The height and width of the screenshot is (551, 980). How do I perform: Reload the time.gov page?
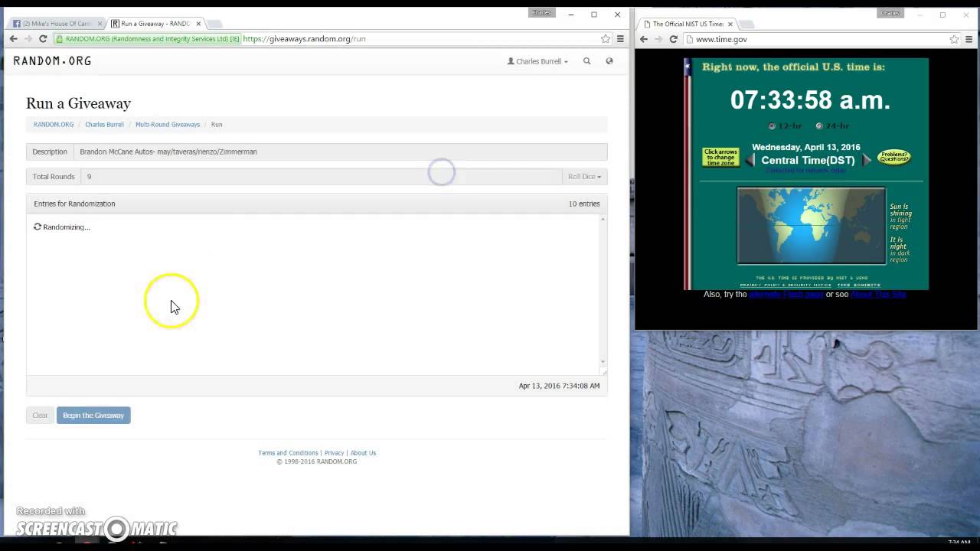click(673, 39)
